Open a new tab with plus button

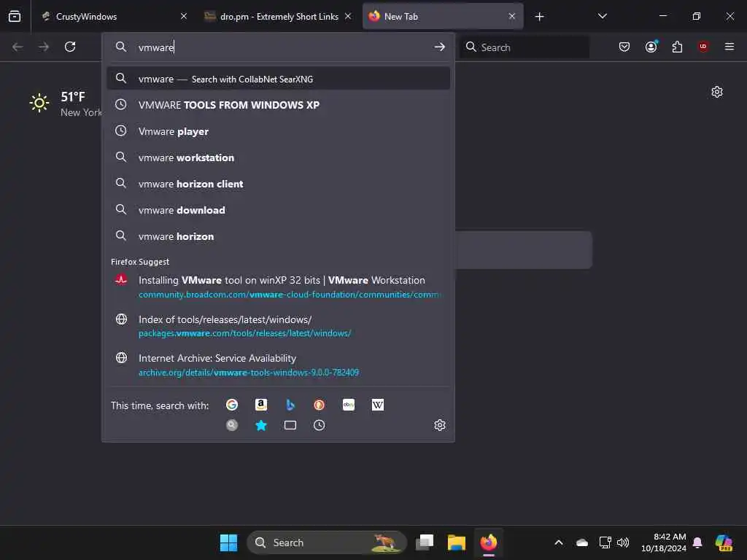click(539, 17)
